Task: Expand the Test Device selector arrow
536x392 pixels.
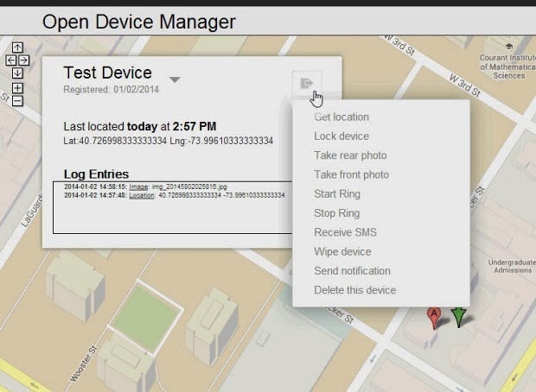Action: (175, 79)
